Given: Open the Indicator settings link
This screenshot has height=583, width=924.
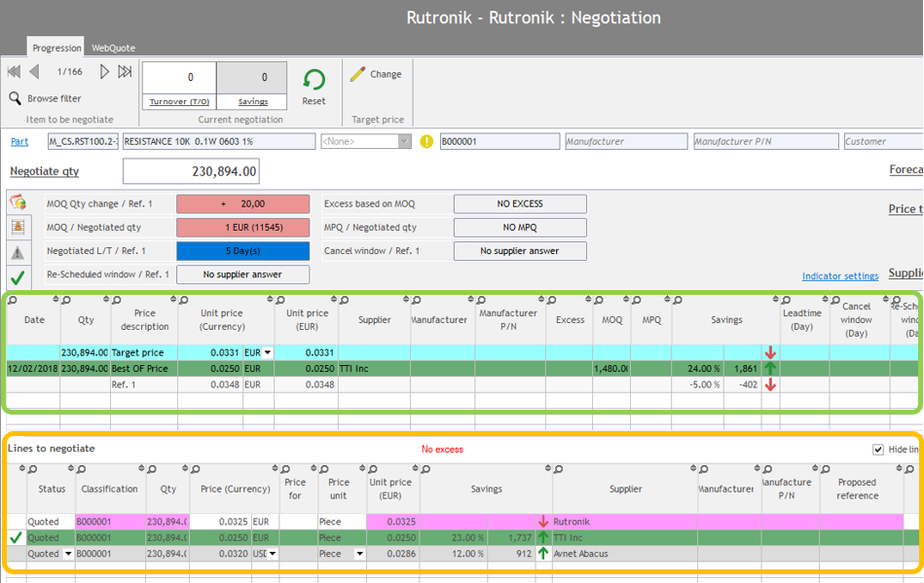Looking at the screenshot, I should click(839, 276).
